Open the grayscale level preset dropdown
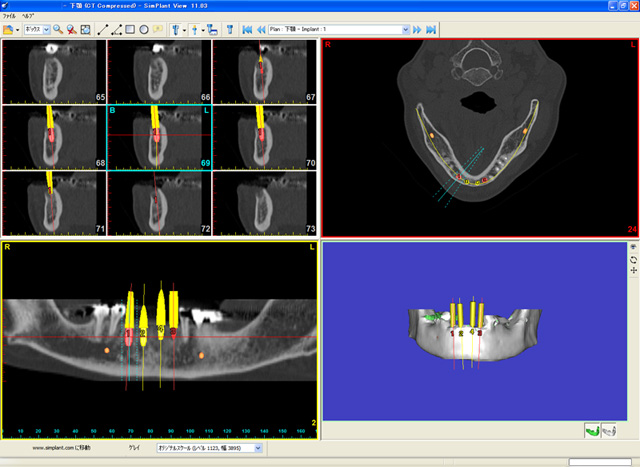This screenshot has width=640, height=467. point(259,449)
